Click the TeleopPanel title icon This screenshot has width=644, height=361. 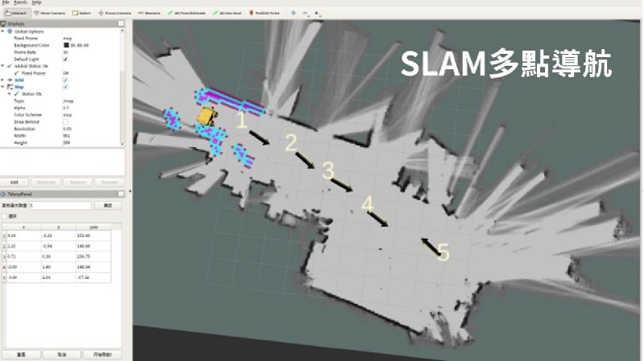coord(3,194)
